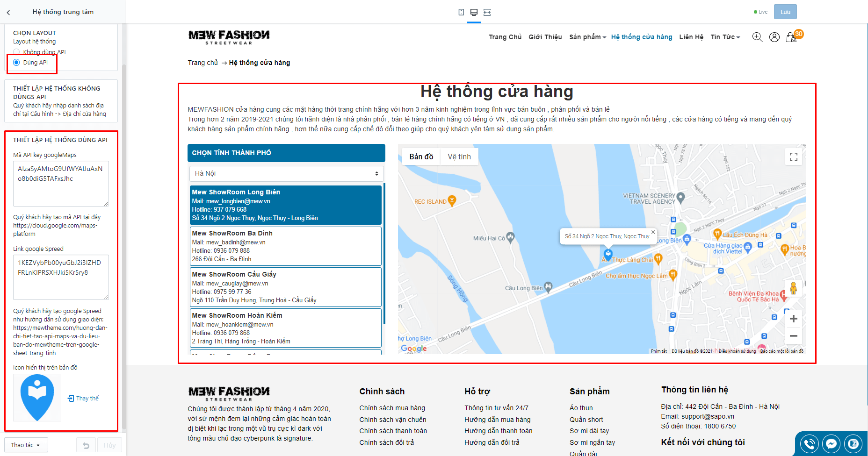Select Mew ShowRoom Long Biên store

click(x=286, y=205)
